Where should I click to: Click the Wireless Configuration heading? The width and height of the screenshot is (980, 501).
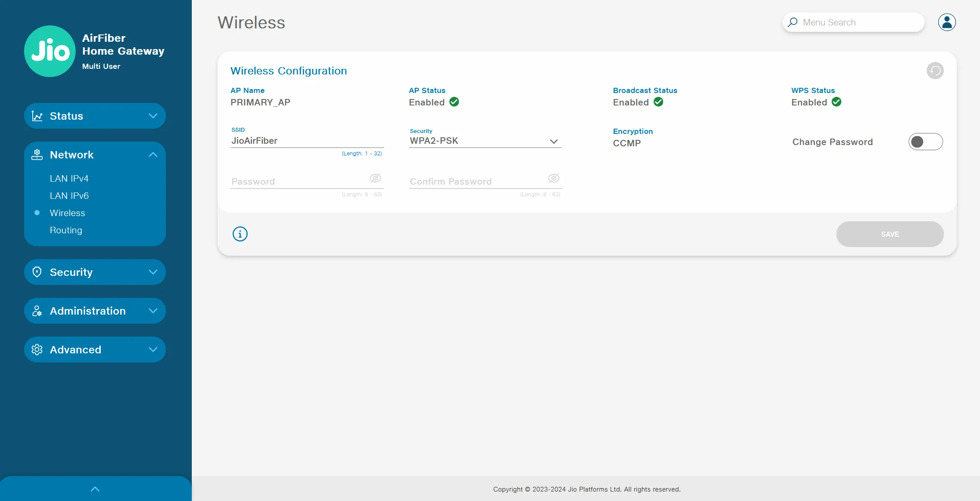(289, 71)
